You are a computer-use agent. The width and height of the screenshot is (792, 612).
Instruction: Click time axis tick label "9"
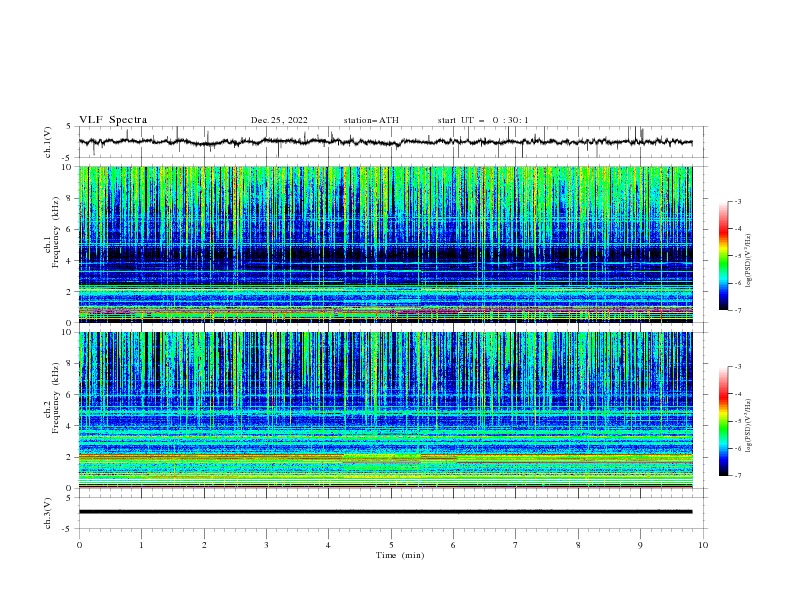coord(640,545)
